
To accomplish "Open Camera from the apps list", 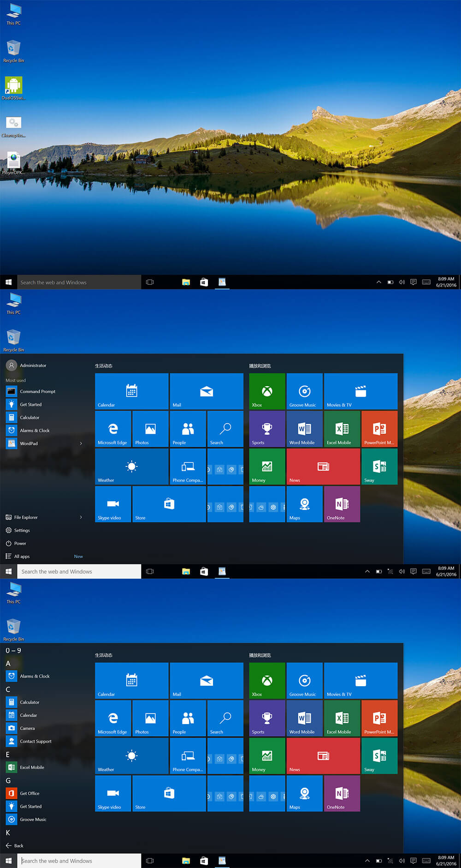I will point(45,728).
